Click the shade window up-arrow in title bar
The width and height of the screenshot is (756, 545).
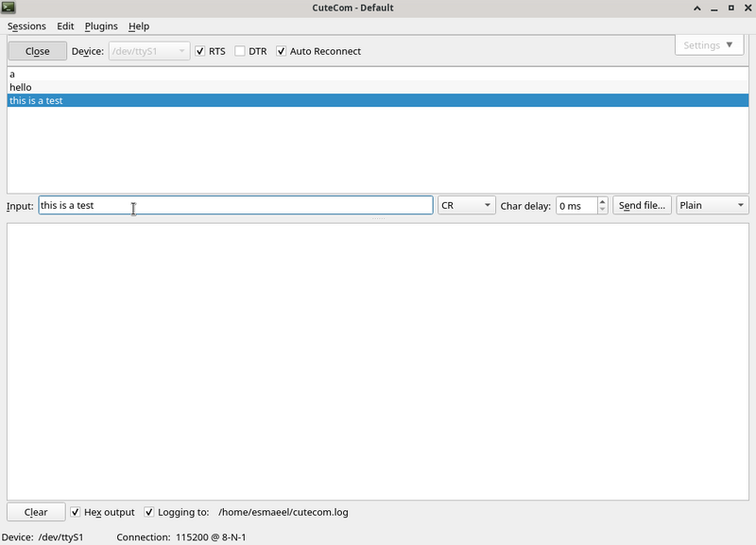point(696,8)
